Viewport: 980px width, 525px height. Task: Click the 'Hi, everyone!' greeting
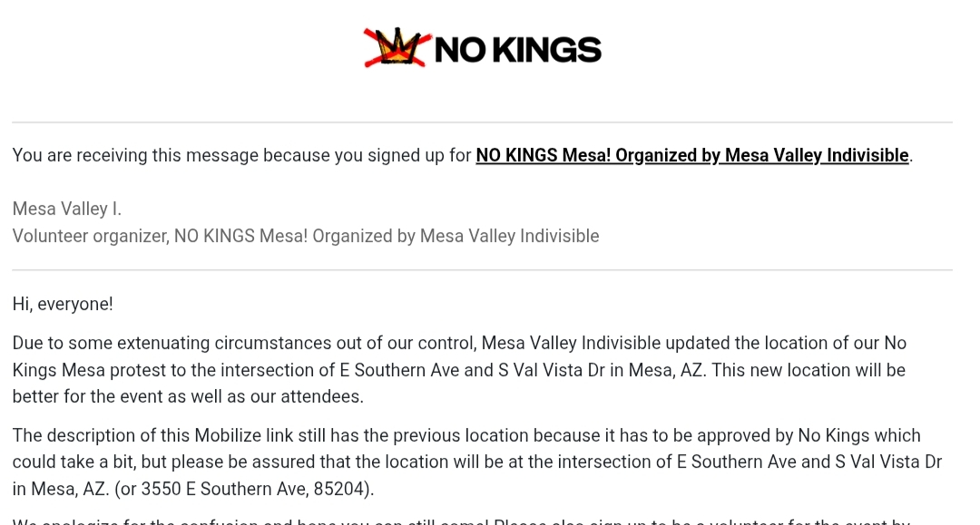point(63,304)
